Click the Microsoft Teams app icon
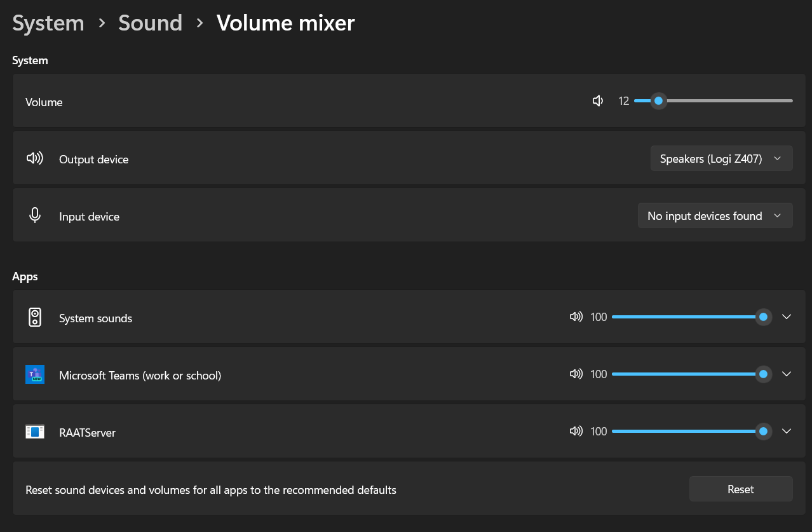Screen dimensions: 812x532 pyautogui.click(x=35, y=374)
